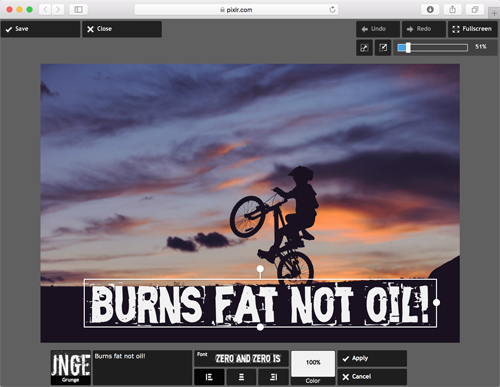Click the Save button

tap(40, 29)
